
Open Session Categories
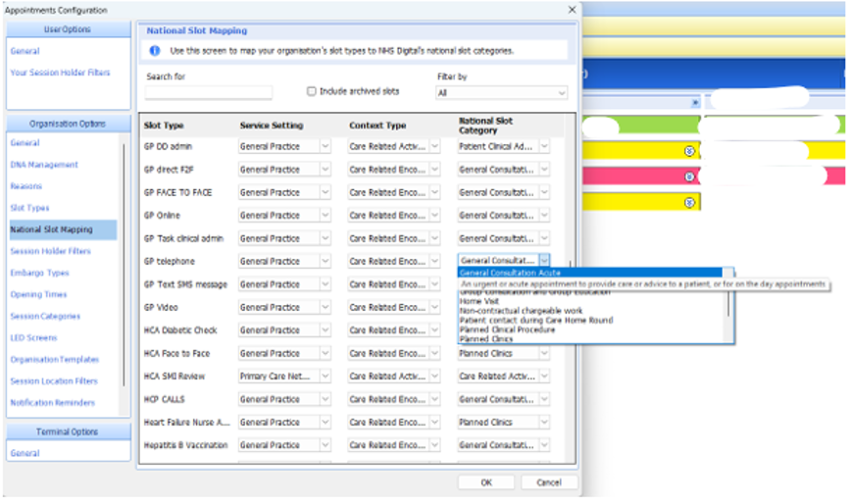[45, 317]
